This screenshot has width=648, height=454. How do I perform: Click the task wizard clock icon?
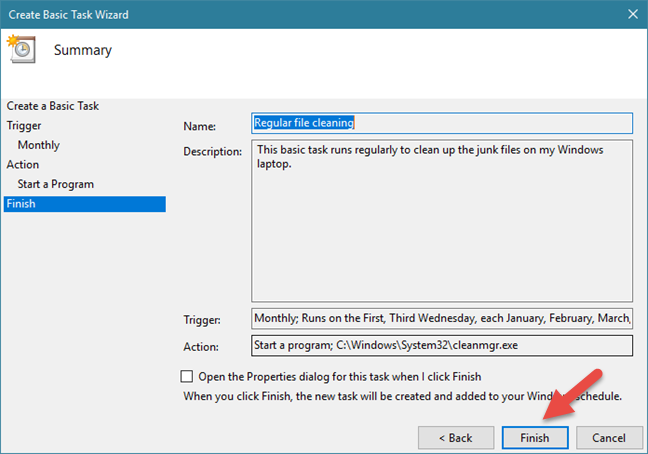click(21, 50)
